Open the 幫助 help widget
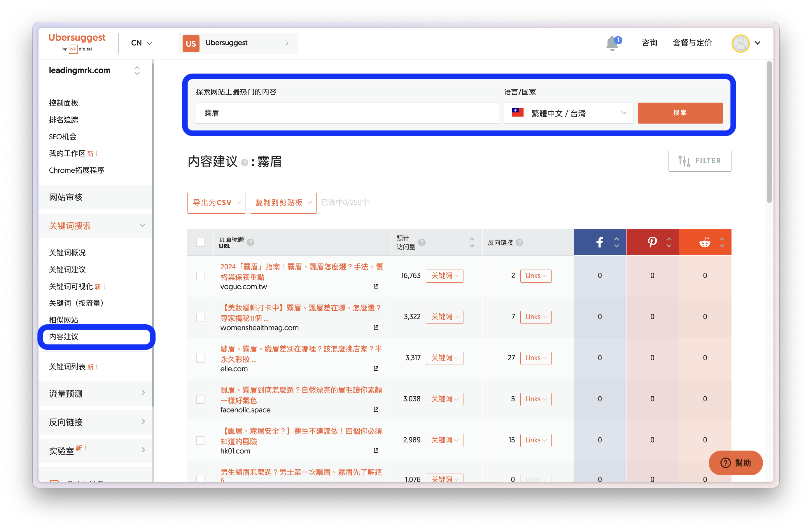 735,463
